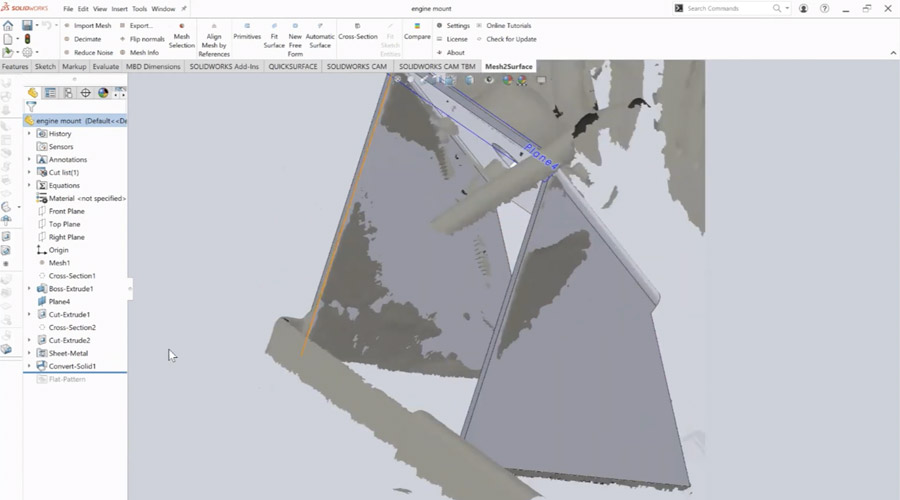Open the Insert menu
Viewport: 900px width, 500px height.
[x=120, y=8]
